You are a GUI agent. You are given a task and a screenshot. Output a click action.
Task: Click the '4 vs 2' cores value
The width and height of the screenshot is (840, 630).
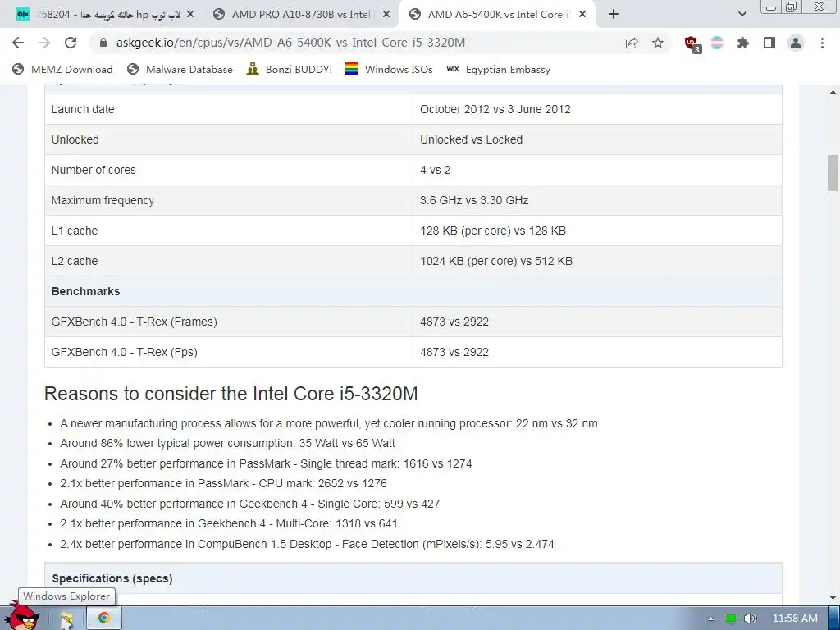coord(435,171)
